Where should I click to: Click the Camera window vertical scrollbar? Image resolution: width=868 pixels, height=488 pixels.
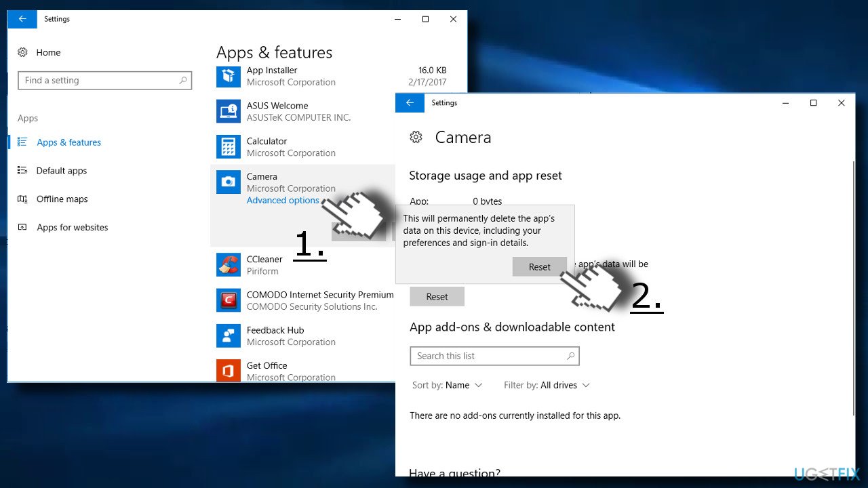pos(854,288)
